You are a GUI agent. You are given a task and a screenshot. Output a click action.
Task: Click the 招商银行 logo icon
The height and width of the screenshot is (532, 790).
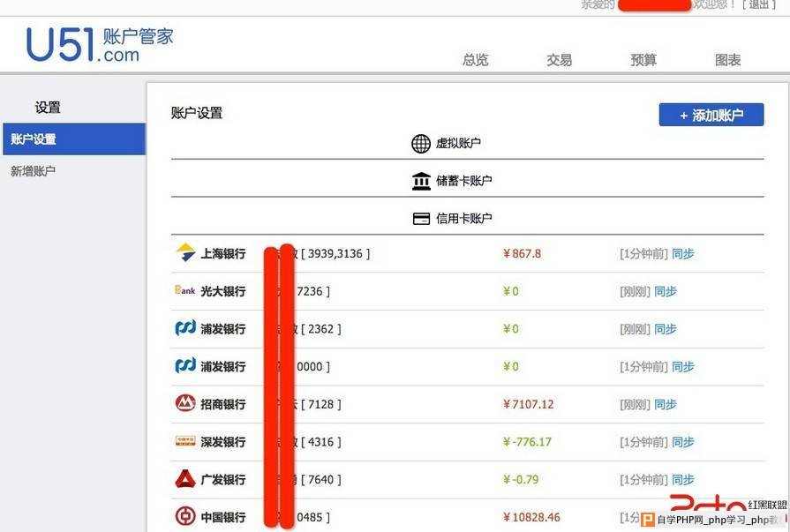click(184, 403)
